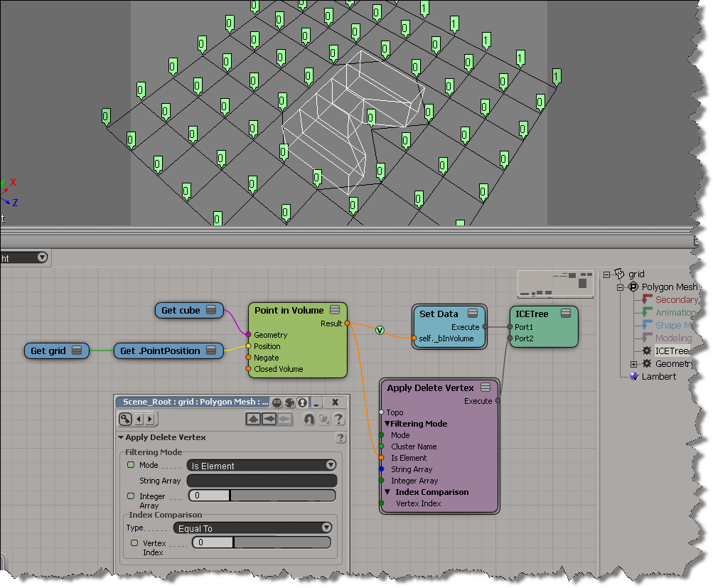
Task: Open the Get cube node menu icon
Action: coord(210,310)
